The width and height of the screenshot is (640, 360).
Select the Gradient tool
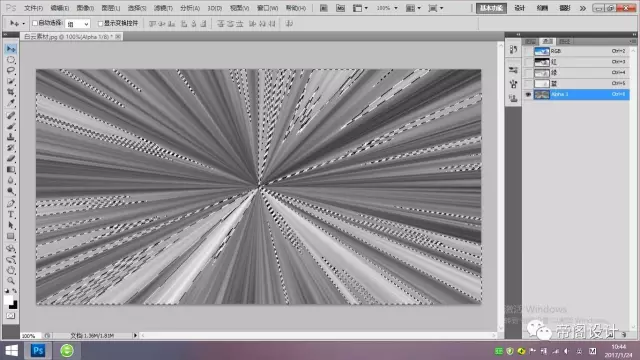[x=11, y=170]
